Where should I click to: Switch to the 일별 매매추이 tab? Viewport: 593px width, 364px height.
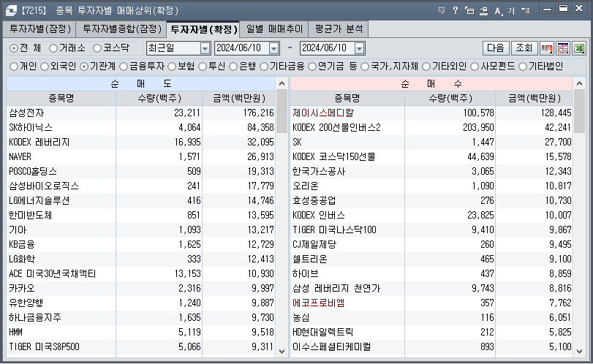[275, 29]
